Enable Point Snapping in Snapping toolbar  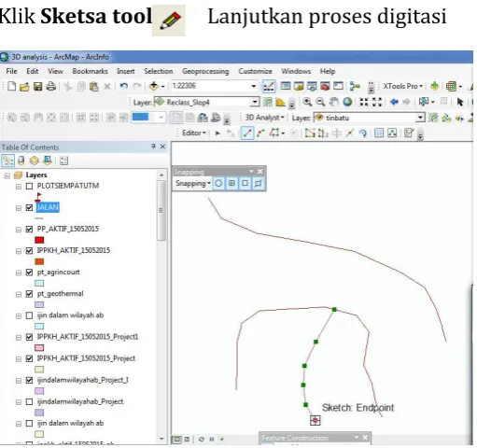point(218,183)
